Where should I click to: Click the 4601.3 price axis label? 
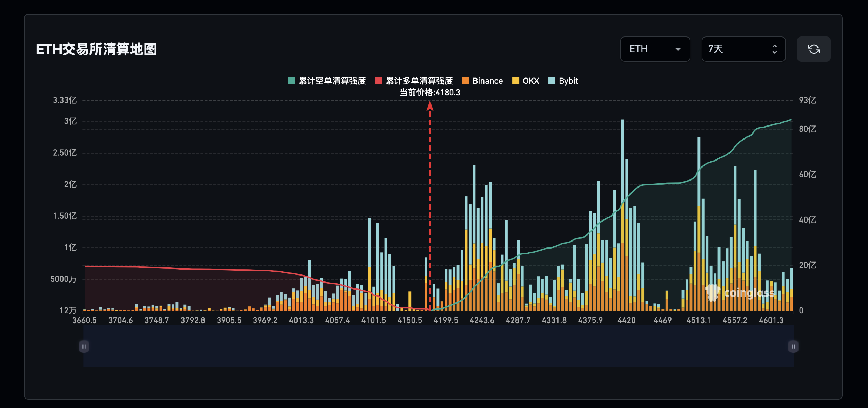771,320
